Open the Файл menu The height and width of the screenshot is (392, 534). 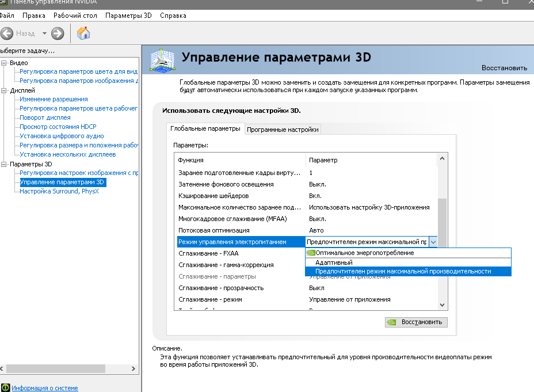7,16
